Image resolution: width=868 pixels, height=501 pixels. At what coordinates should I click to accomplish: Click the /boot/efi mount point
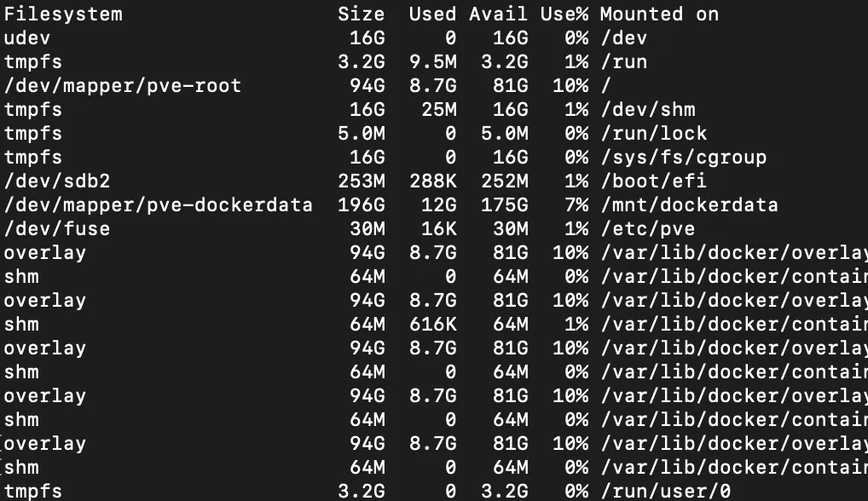(x=653, y=181)
